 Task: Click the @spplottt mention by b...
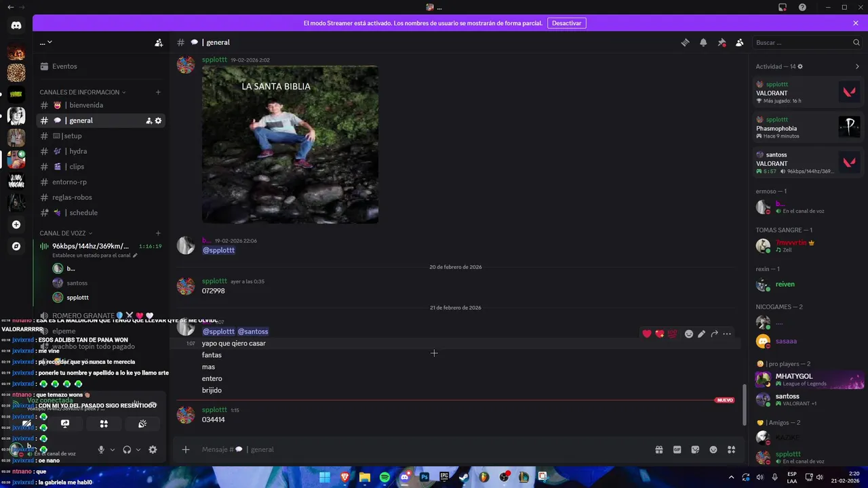(218, 250)
